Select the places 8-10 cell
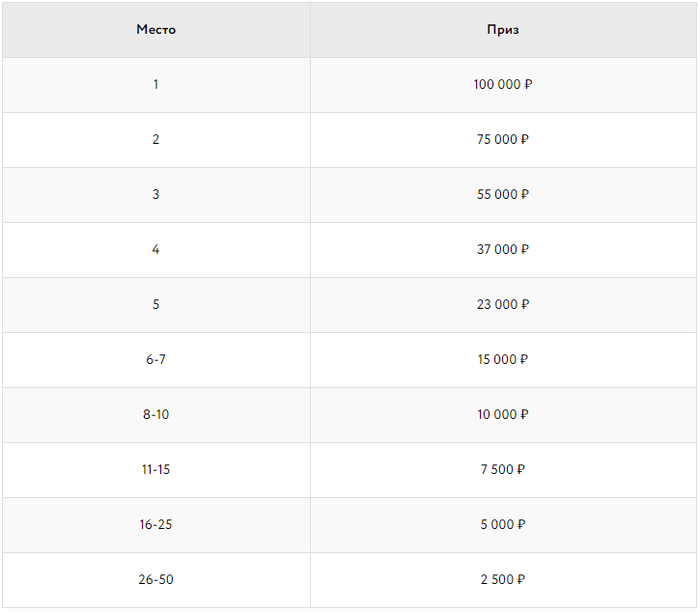The width and height of the screenshot is (700, 612). point(156,415)
